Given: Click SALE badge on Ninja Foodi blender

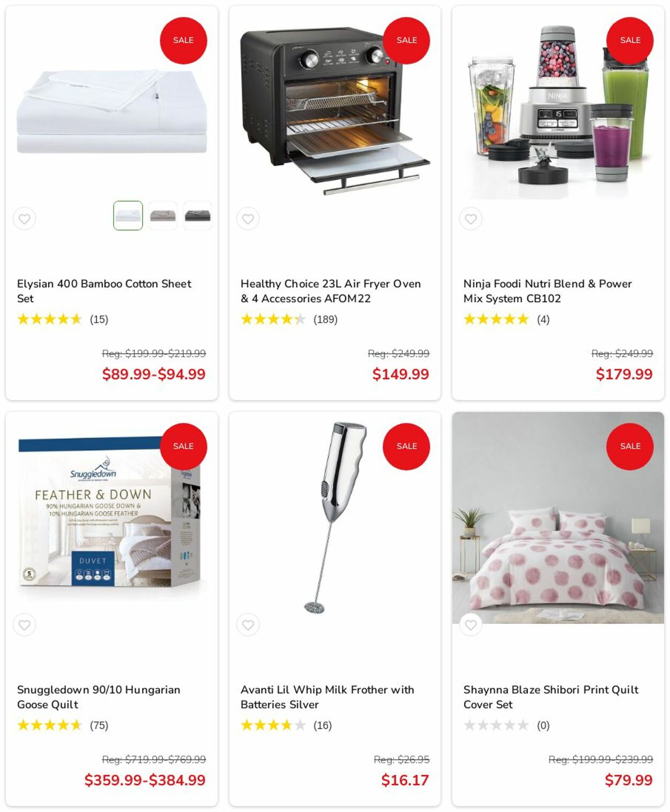Looking at the screenshot, I should [630, 40].
